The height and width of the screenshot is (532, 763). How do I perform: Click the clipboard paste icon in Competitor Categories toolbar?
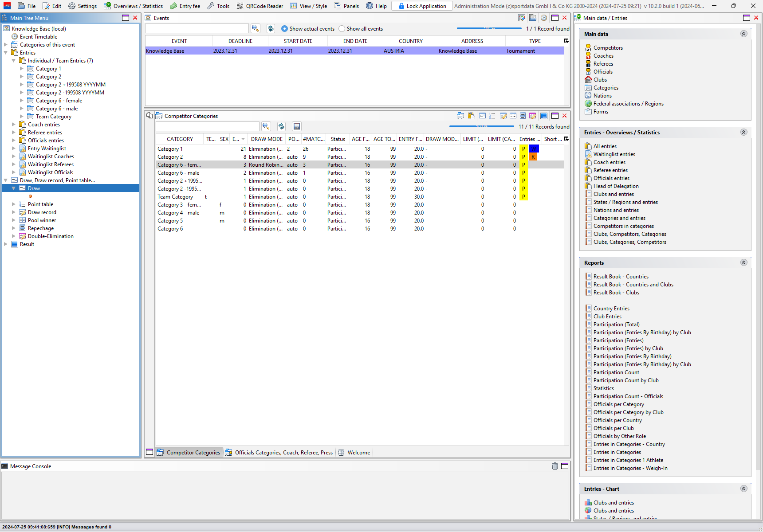(x=471, y=116)
